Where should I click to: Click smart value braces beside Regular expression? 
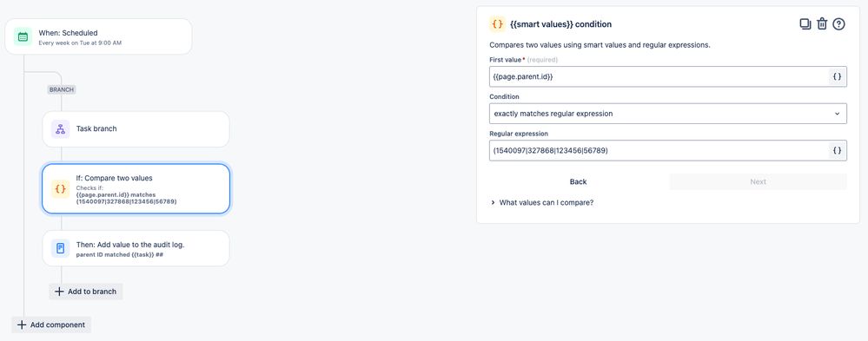pos(838,150)
